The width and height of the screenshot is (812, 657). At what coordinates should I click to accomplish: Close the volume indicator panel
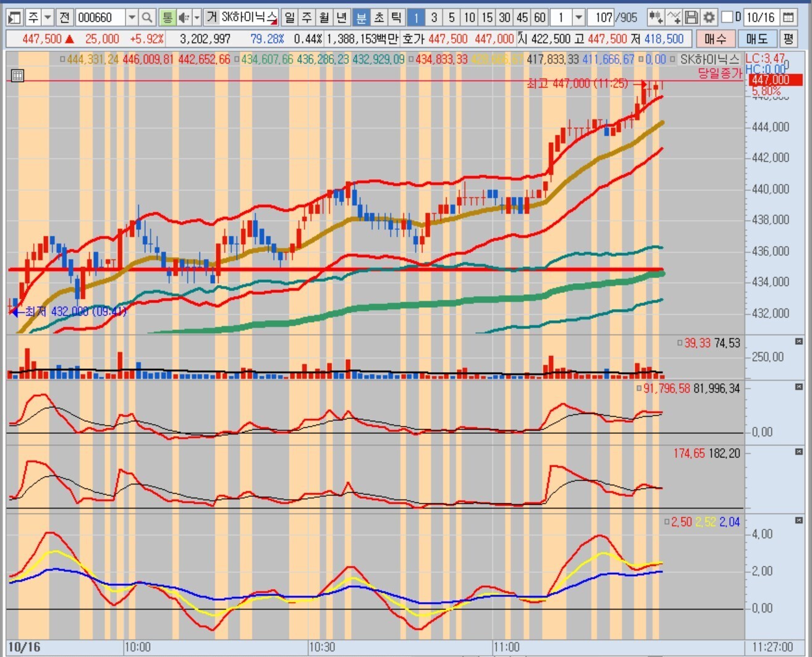tap(798, 342)
